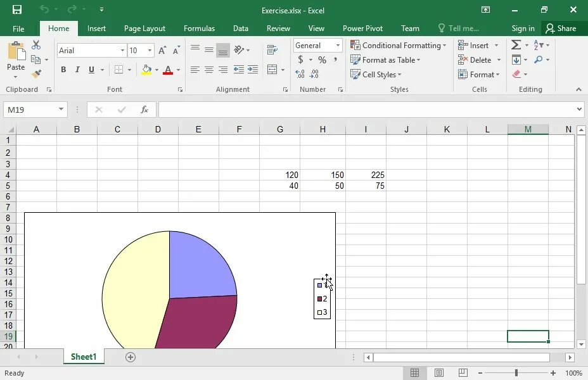
Task: Open the General number format dropdown
Action: click(x=338, y=46)
